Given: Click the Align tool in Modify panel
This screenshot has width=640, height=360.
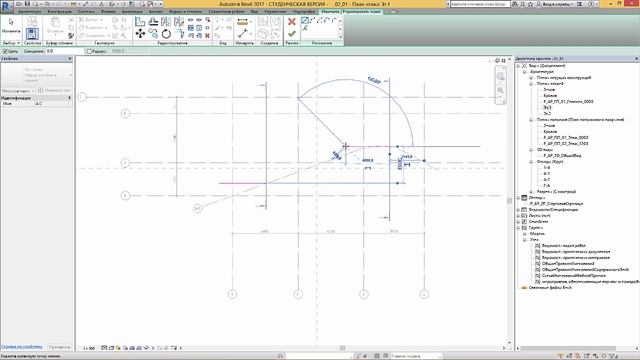Looking at the screenshot, I should (x=140, y=22).
